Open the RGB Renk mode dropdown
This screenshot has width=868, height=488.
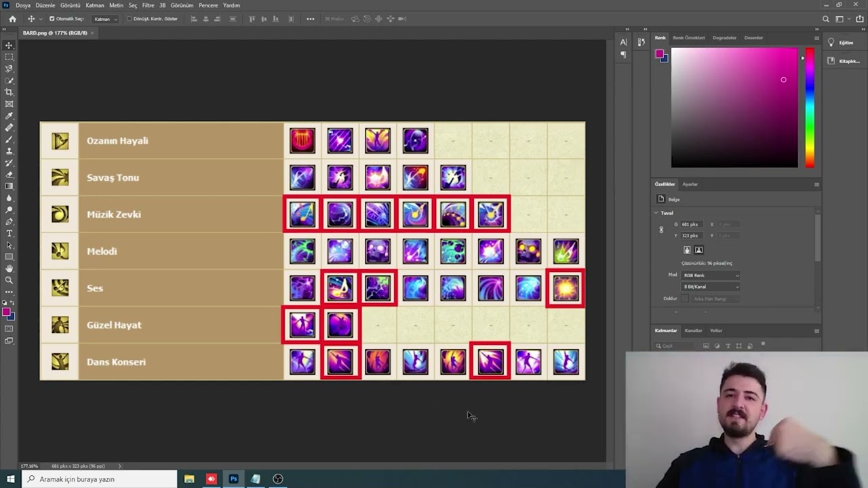click(711, 275)
